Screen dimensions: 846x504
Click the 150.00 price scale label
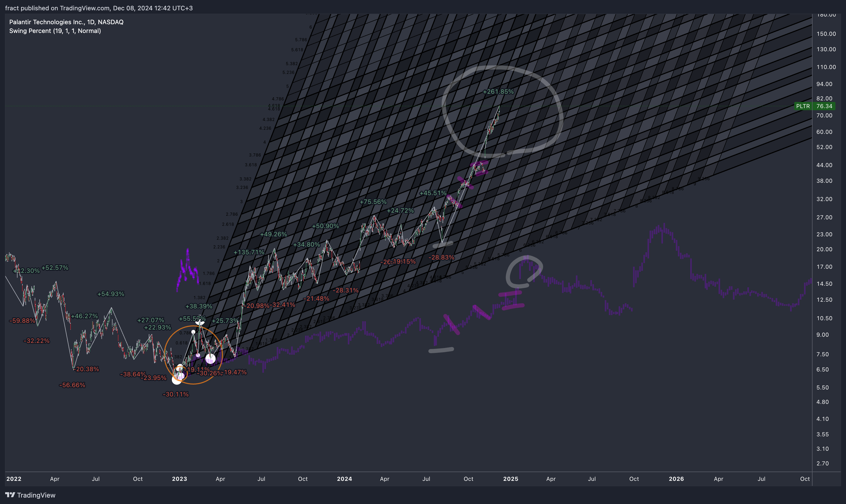(826, 34)
